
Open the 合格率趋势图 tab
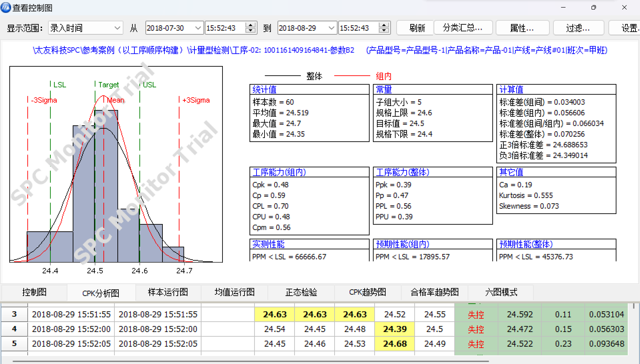435,292
